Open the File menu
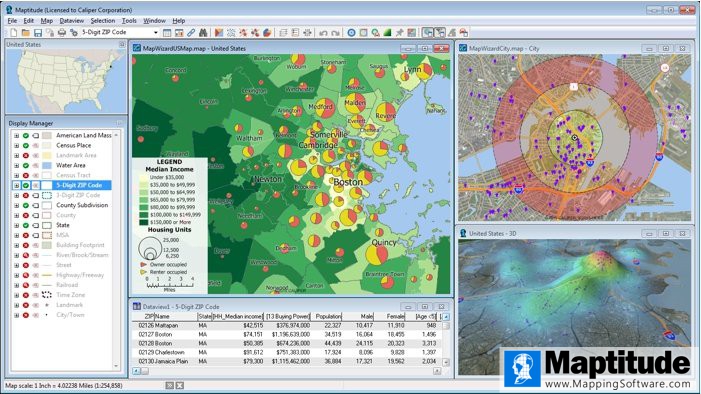The image size is (701, 394). [x=12, y=21]
